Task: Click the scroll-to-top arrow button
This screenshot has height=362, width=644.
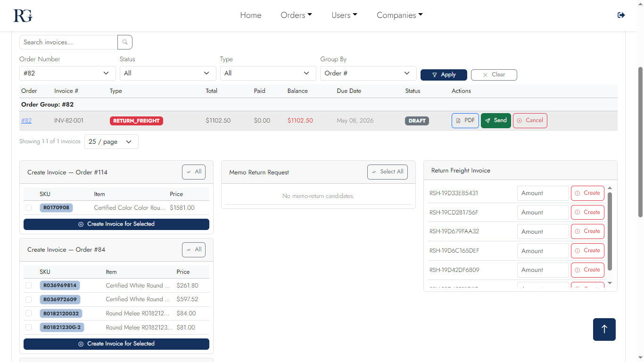Action: coord(604,329)
